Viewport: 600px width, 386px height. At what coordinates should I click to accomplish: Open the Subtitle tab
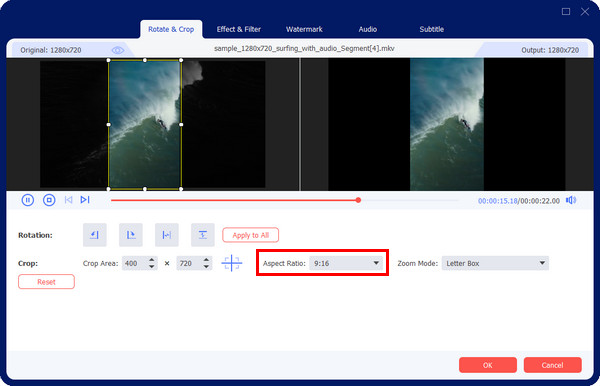coord(432,29)
